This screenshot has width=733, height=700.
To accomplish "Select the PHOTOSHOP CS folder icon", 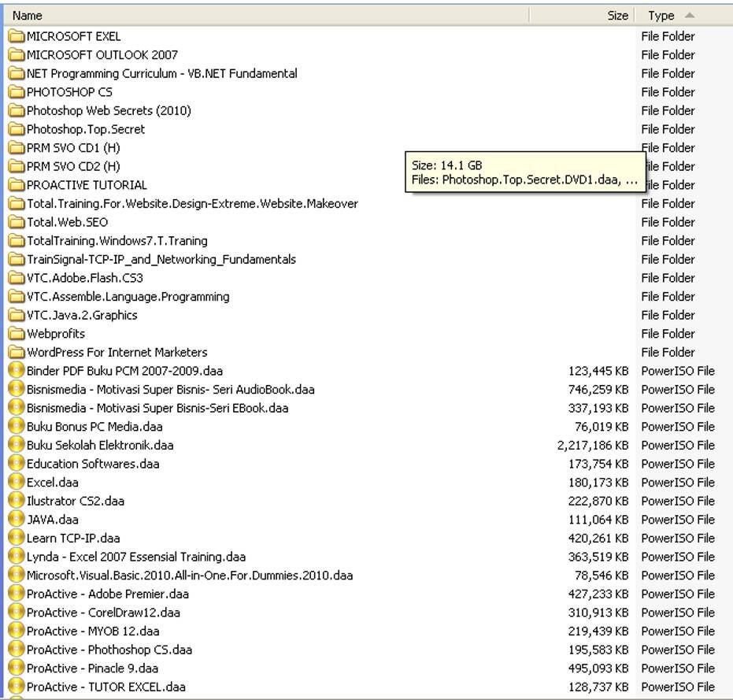I will point(17,91).
